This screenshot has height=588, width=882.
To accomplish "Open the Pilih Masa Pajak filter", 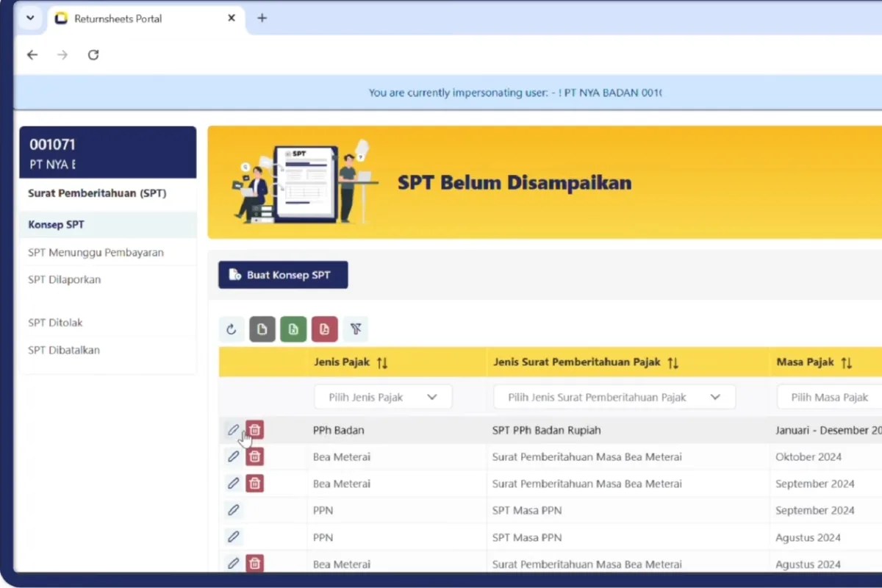I will point(829,397).
